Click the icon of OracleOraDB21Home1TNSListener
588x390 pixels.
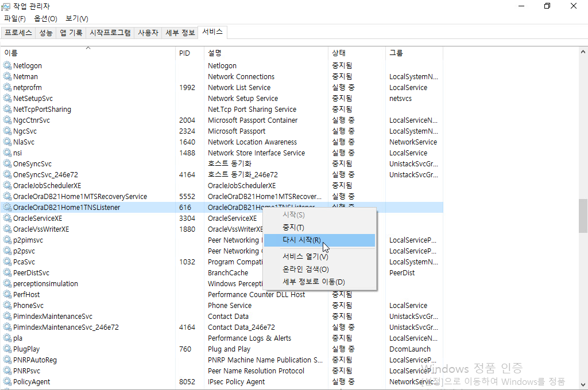(7, 207)
